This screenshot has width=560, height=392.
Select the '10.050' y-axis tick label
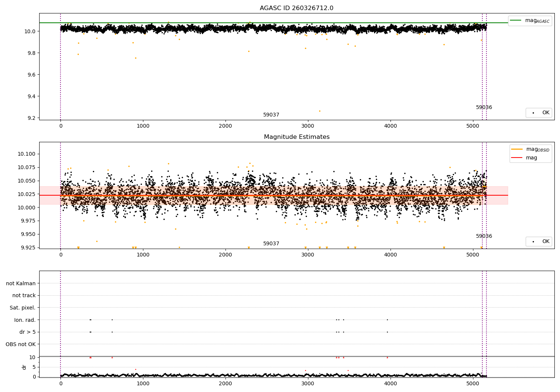[x=27, y=181]
